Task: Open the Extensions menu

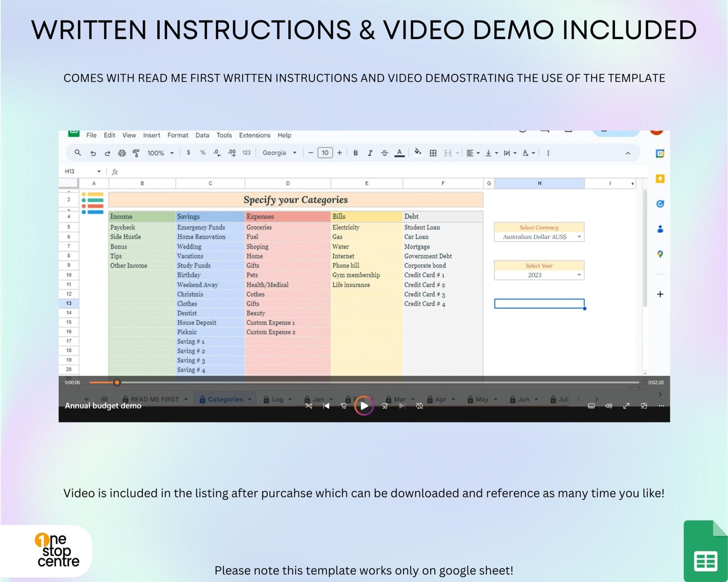Action: click(x=255, y=135)
